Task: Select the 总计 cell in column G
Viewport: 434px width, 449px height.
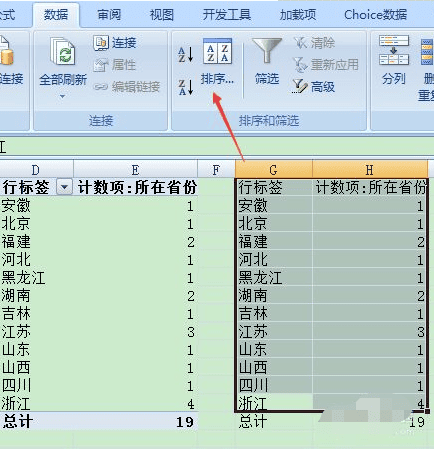Action: (274, 421)
